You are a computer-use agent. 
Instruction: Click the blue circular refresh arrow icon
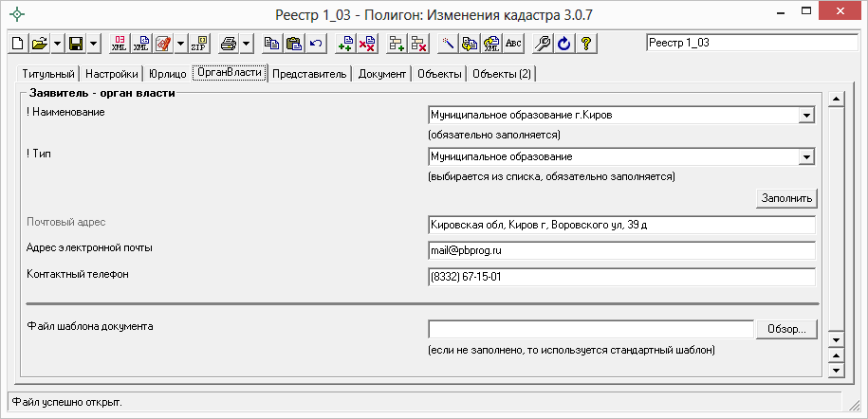click(564, 44)
